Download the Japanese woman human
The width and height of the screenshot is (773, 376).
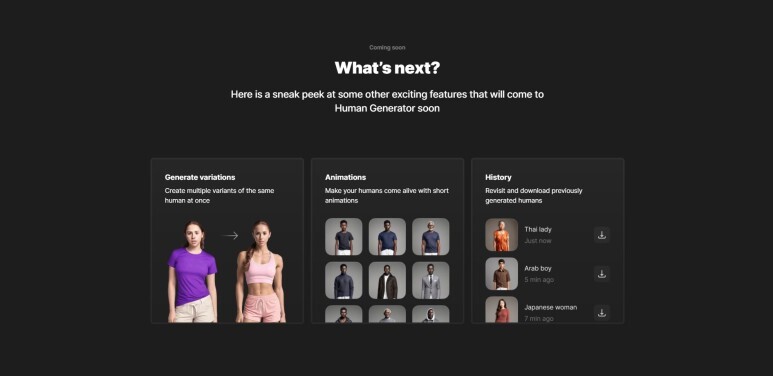[x=601, y=313]
